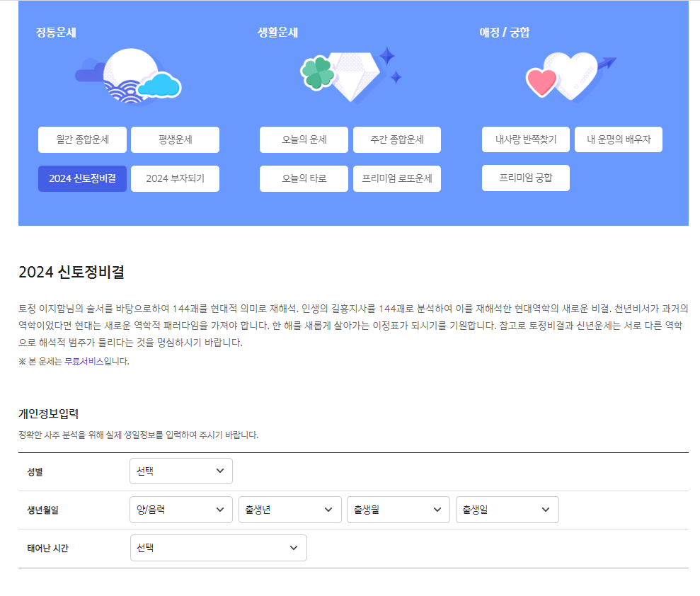Viewport: 700px width, 596px height.
Task: Click the 생활운세 section heading
Action: coord(277,32)
